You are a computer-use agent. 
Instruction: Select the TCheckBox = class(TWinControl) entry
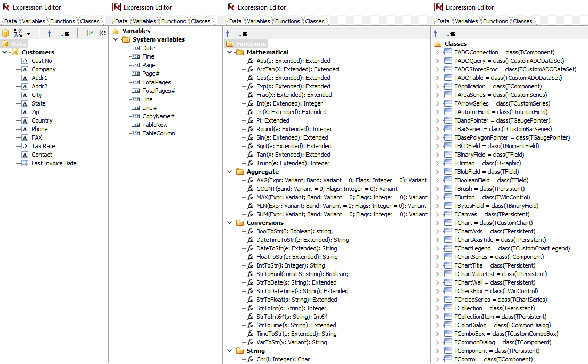[x=496, y=291]
